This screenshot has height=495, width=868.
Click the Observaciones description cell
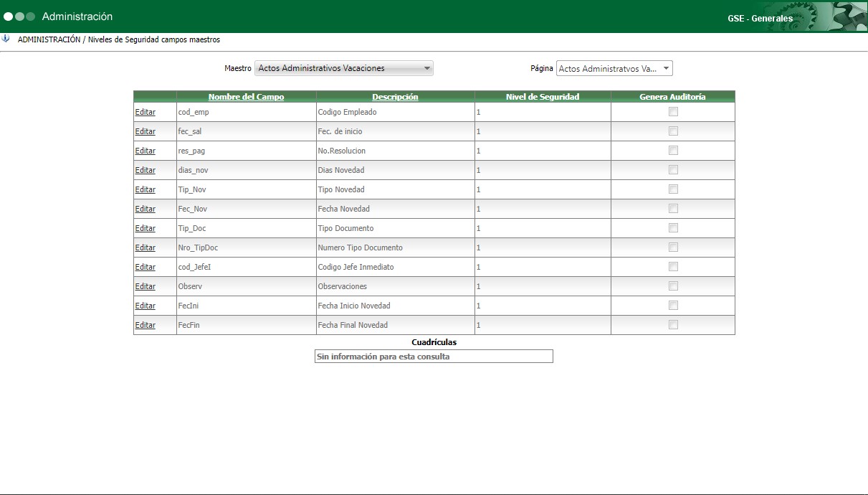coord(395,286)
